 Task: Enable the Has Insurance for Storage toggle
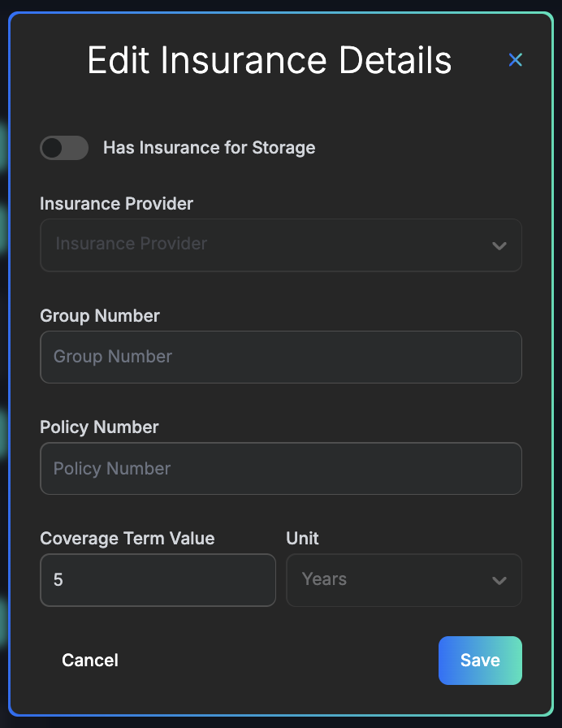point(64,147)
